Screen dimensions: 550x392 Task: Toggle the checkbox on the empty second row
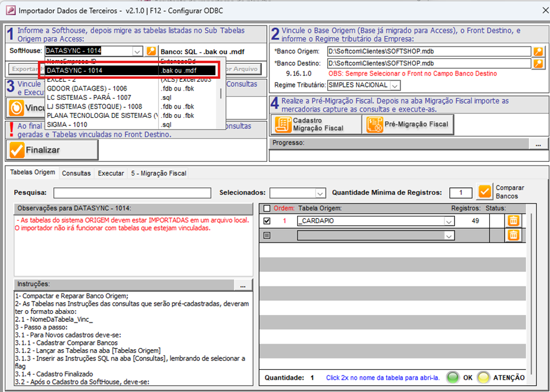tap(267, 235)
